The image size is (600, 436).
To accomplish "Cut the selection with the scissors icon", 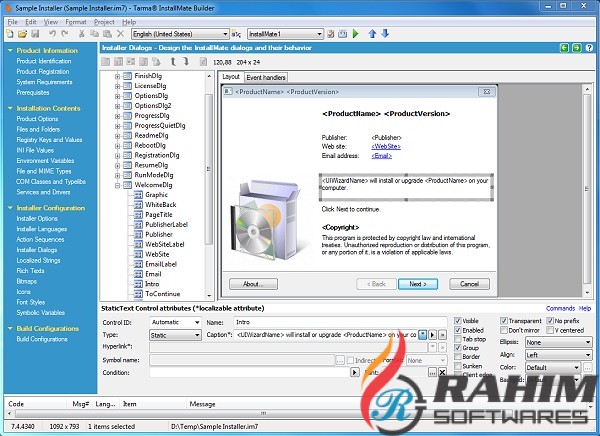I will 82,34.
